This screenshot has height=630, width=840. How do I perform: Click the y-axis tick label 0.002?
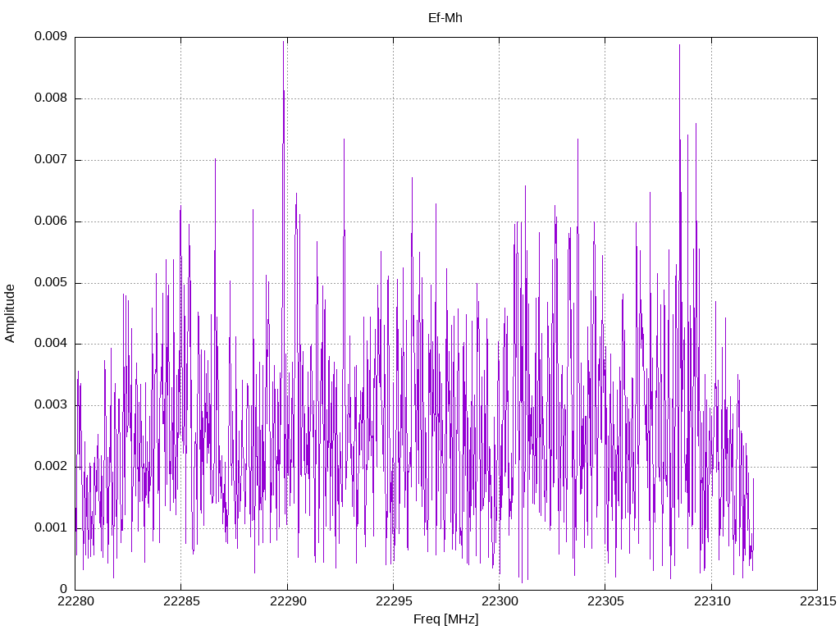(51, 466)
